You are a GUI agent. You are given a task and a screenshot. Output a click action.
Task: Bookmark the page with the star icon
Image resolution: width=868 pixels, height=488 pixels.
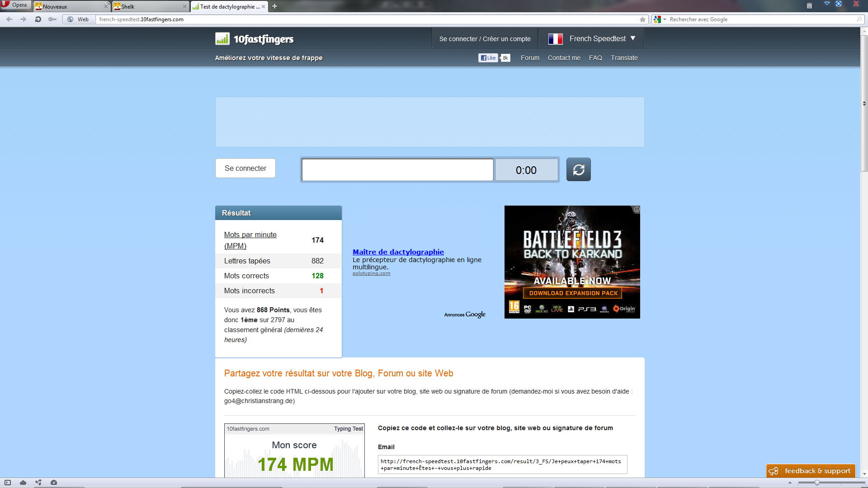click(642, 19)
